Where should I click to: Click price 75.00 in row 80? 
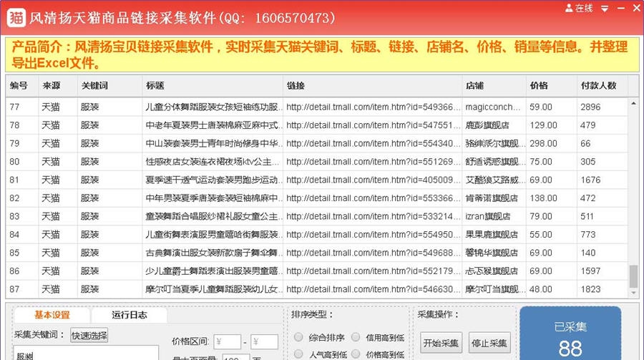[x=541, y=162]
